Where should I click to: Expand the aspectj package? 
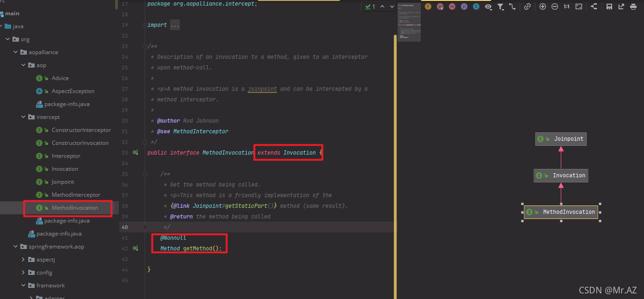(x=24, y=260)
